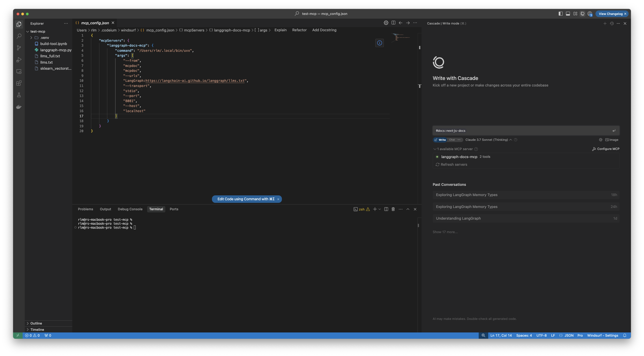This screenshot has height=356, width=644.
Task: Click the Refresh servers link
Action: [454, 164]
